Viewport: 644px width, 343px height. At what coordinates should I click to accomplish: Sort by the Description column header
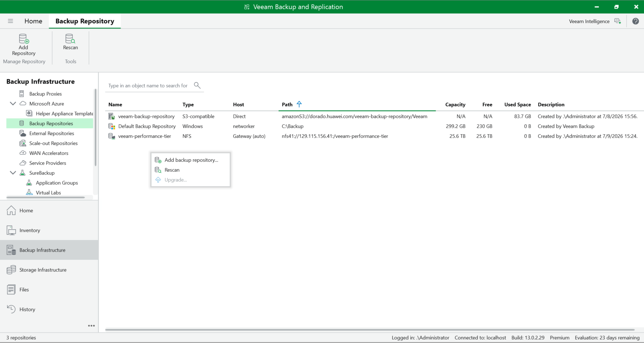point(551,105)
